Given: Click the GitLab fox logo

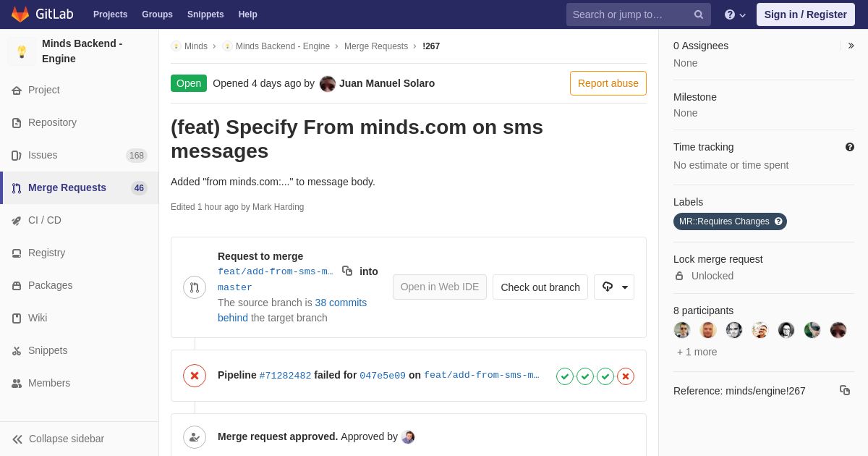Looking at the screenshot, I should click(x=20, y=14).
